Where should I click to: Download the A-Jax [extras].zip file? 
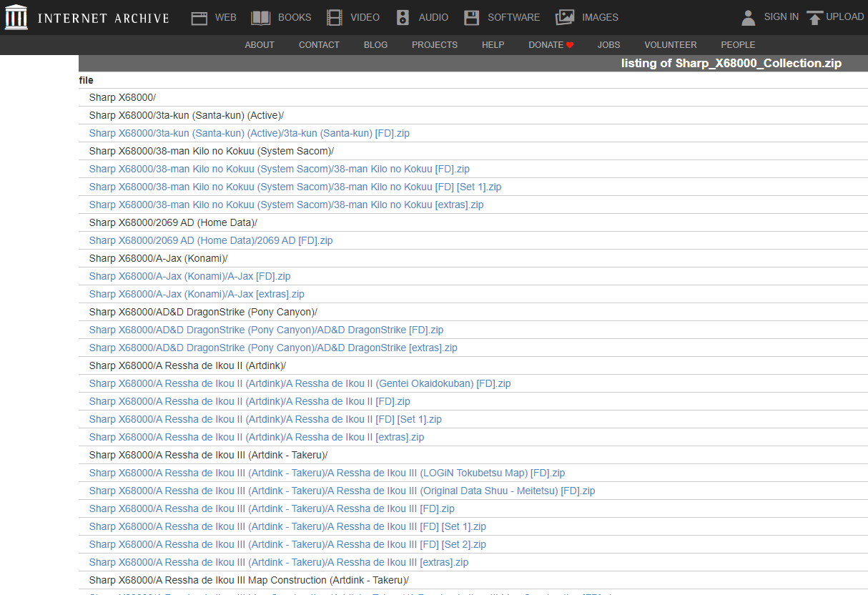(x=197, y=294)
